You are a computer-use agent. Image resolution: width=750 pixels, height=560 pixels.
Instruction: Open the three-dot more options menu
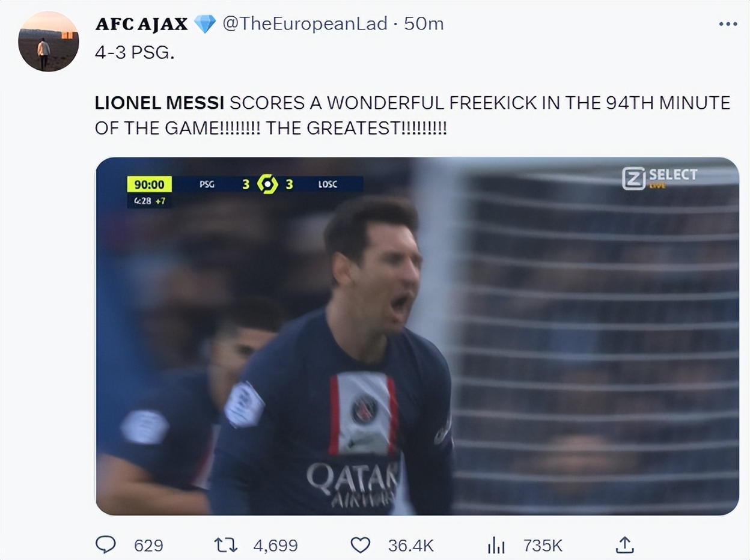pos(728,24)
